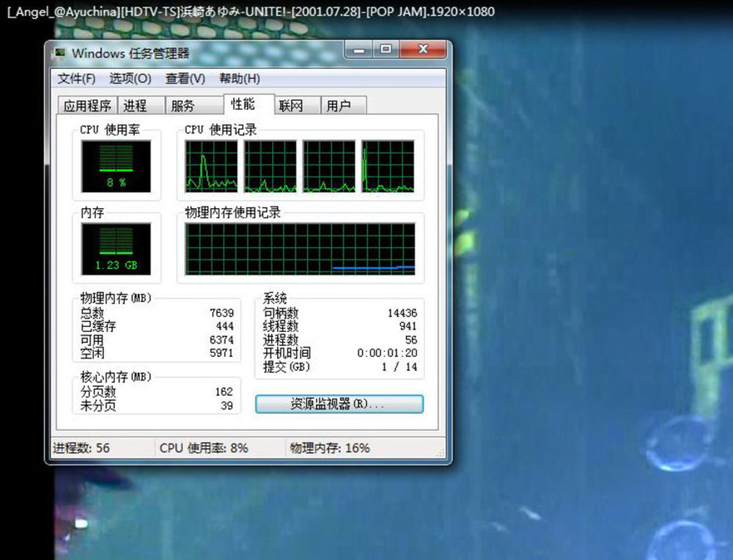Click the video title text at top

click(251, 11)
